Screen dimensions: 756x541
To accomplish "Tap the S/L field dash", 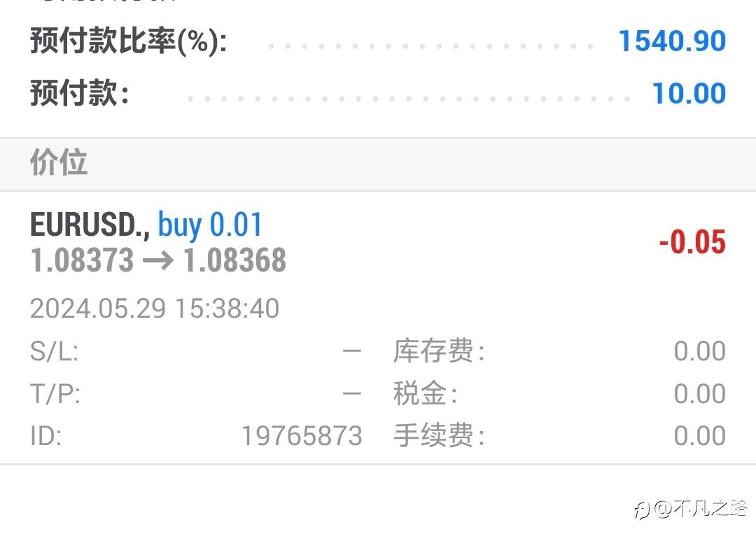I will (352, 351).
